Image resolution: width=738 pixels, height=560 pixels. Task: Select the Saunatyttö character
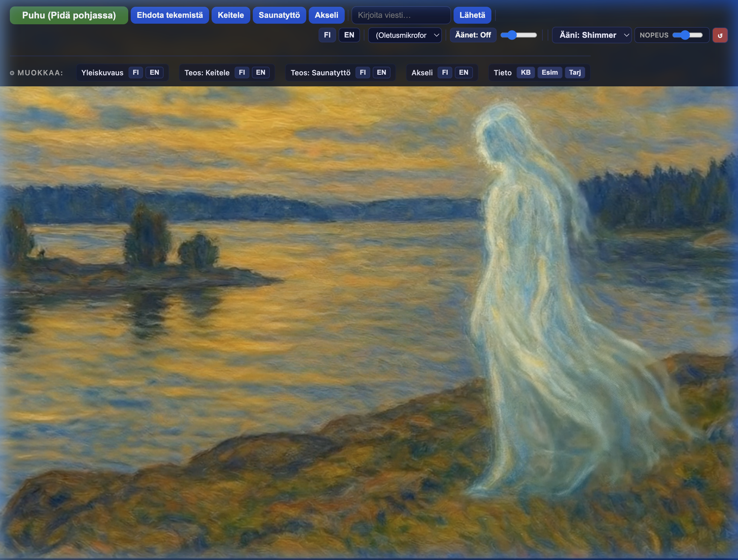(279, 15)
